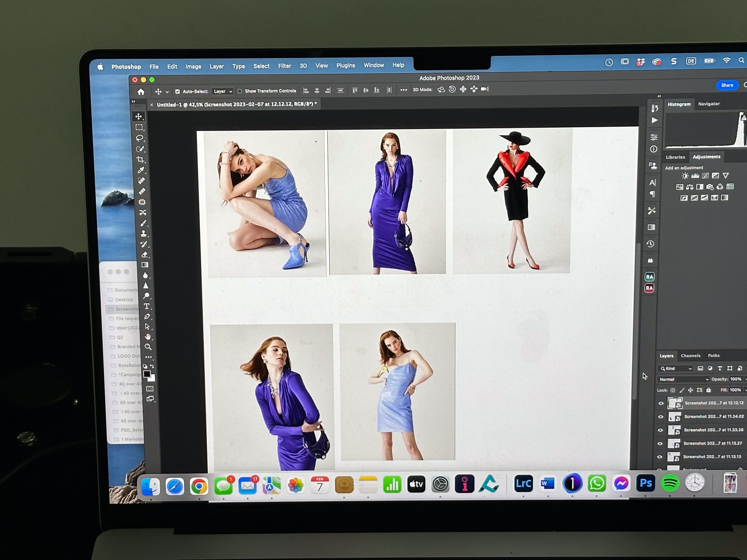Viewport: 747px width, 560px height.
Task: Click the background white color swatch
Action: [152, 378]
